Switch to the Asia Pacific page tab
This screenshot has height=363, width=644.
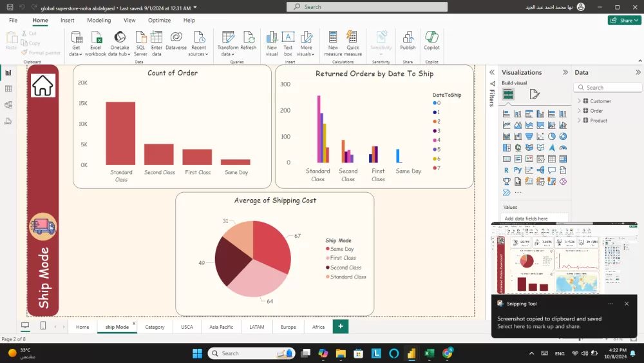coord(221,327)
